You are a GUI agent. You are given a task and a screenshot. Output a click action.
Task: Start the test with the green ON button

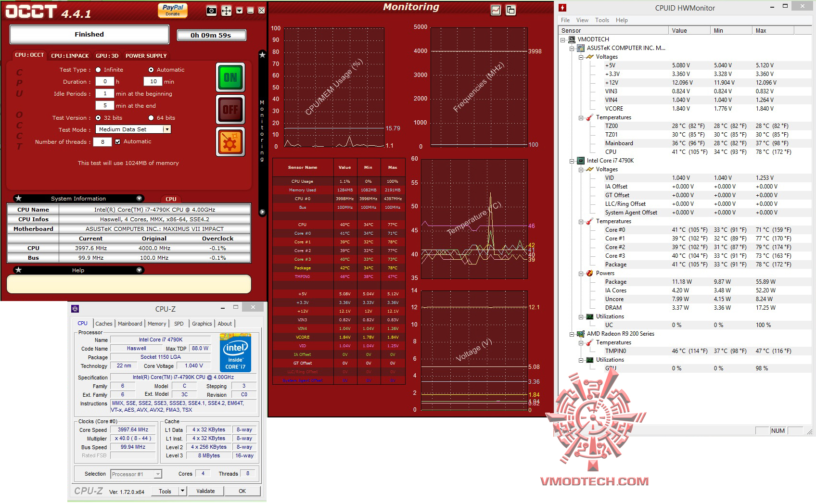(230, 77)
